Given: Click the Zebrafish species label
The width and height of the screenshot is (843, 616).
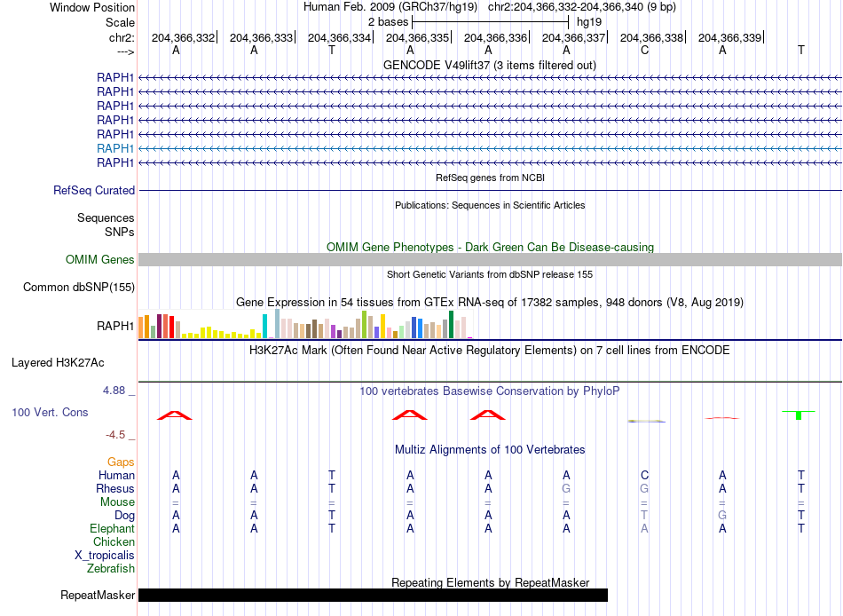Looking at the screenshot, I should coord(111,569).
